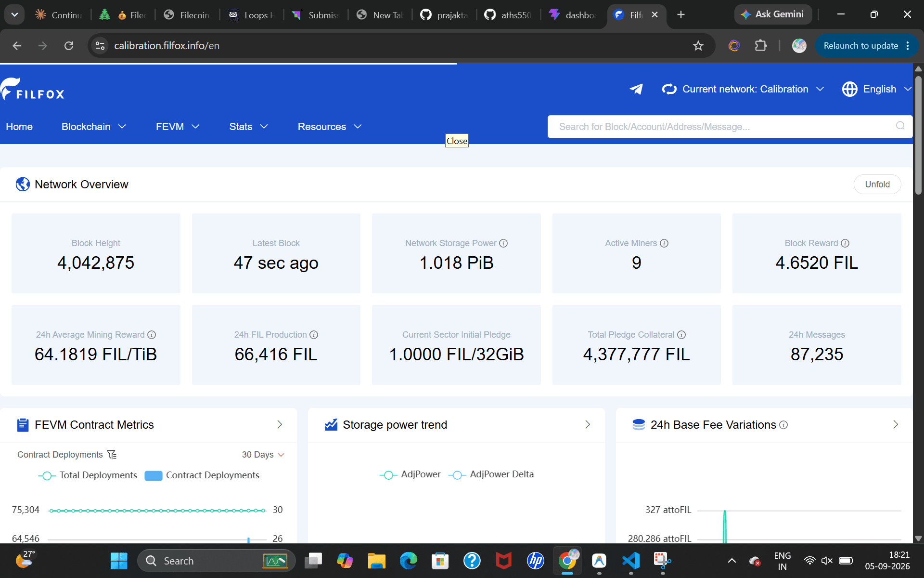Click the info icon beside Block Reward
Screen dimensions: 924x578
845,243
